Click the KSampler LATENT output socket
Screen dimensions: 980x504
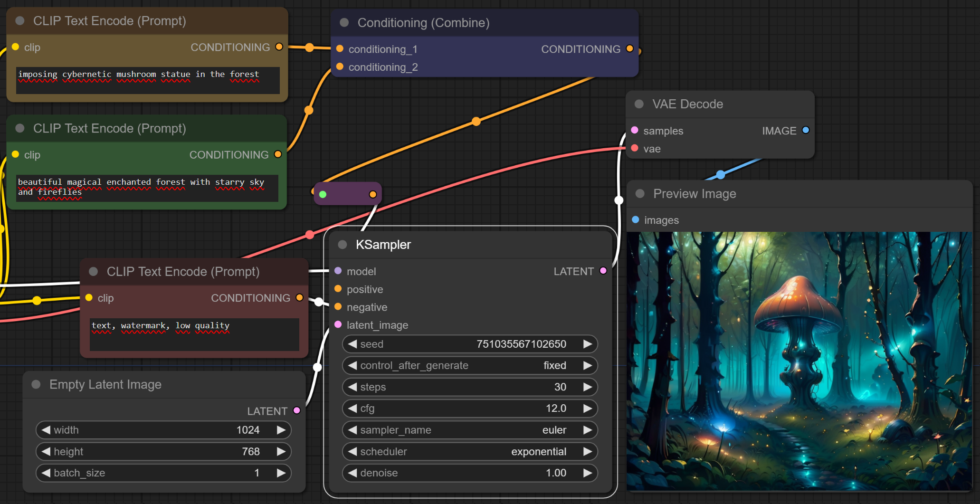pyautogui.click(x=603, y=271)
